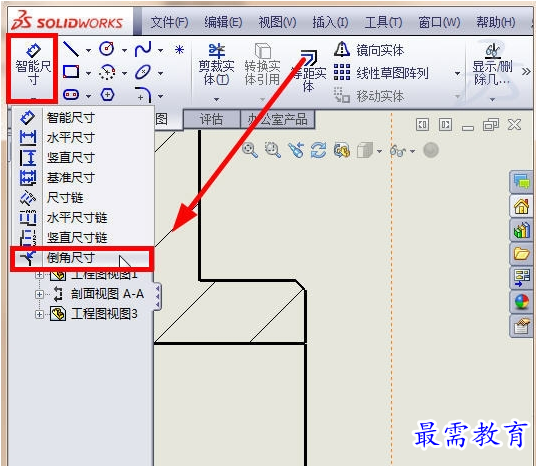The width and height of the screenshot is (536, 466).
Task: Select the Ellipse sketch tool
Action: pyautogui.click(x=143, y=72)
